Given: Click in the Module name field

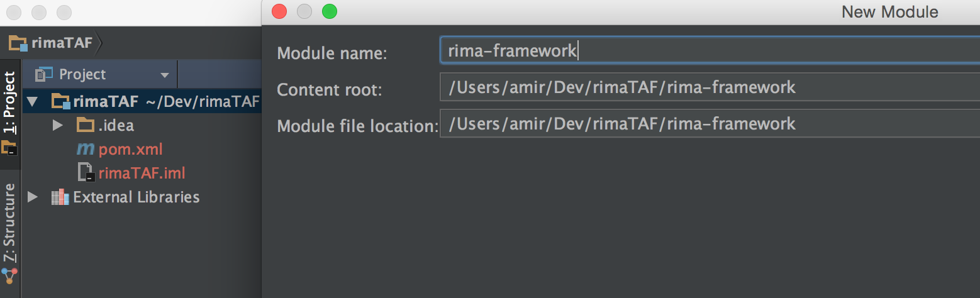Looking at the screenshot, I should pos(704,50).
